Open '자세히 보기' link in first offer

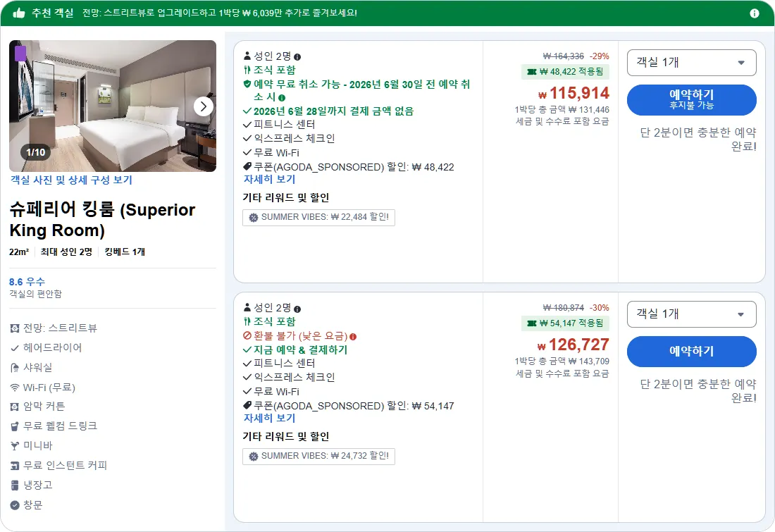click(x=269, y=179)
